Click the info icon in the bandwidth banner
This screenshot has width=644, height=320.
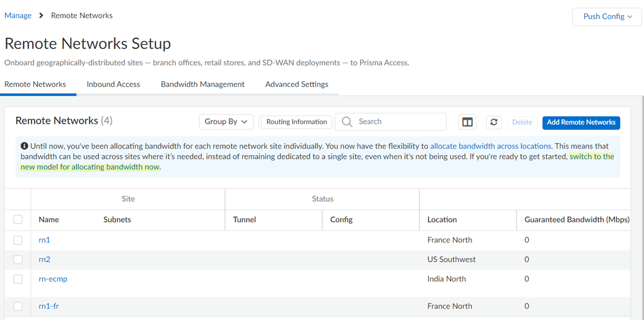25,146
